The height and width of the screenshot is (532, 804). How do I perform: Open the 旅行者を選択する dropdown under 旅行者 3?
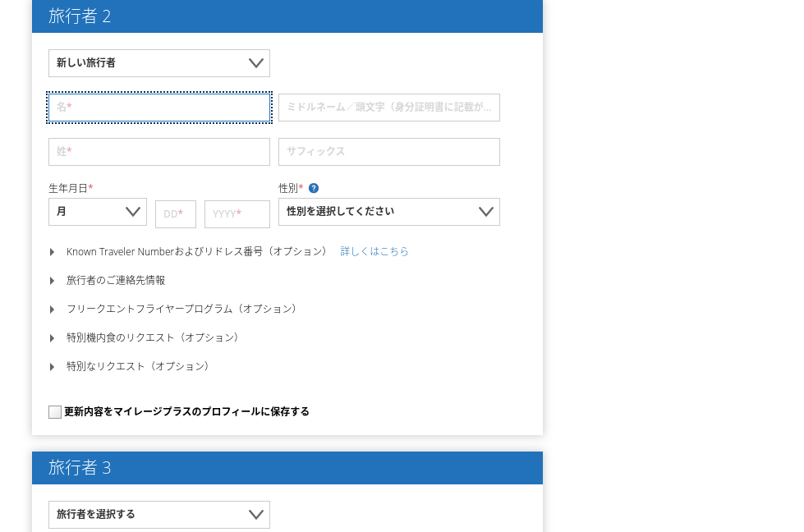(x=159, y=515)
